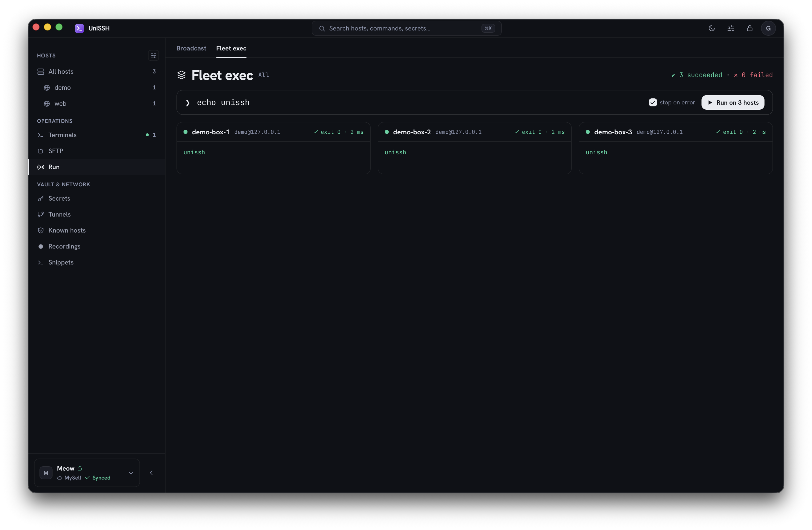Expand the Meow workspace dropdown chevron

[131, 473]
